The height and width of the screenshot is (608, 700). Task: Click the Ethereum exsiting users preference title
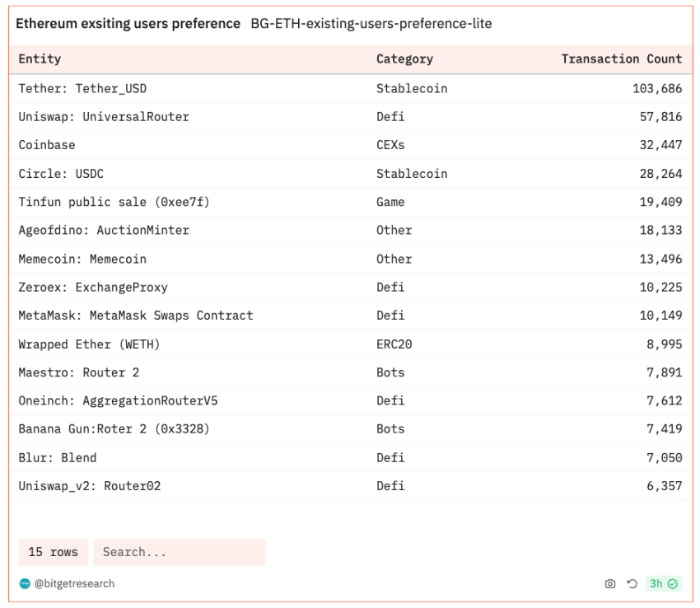(128, 24)
